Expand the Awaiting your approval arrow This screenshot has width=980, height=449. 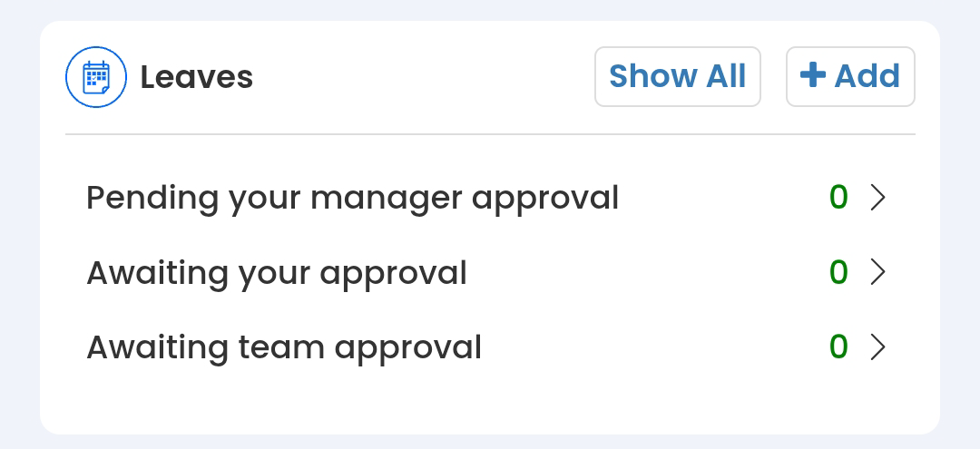point(877,272)
